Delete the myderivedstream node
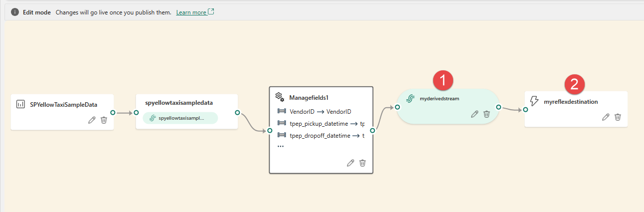 click(x=487, y=114)
